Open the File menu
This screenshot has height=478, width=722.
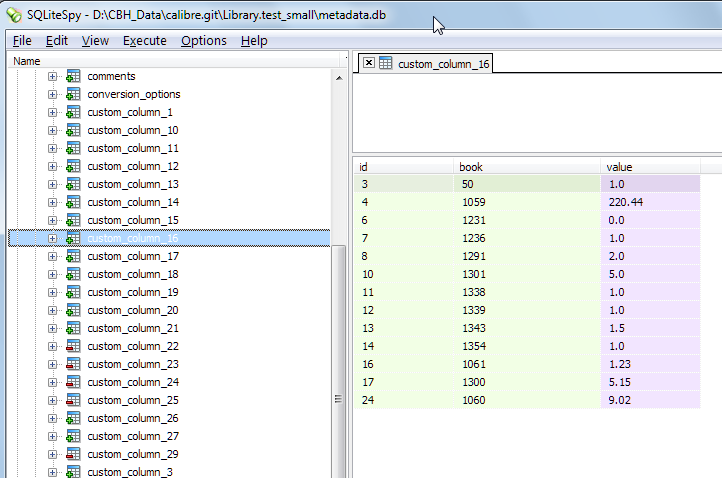tap(22, 41)
